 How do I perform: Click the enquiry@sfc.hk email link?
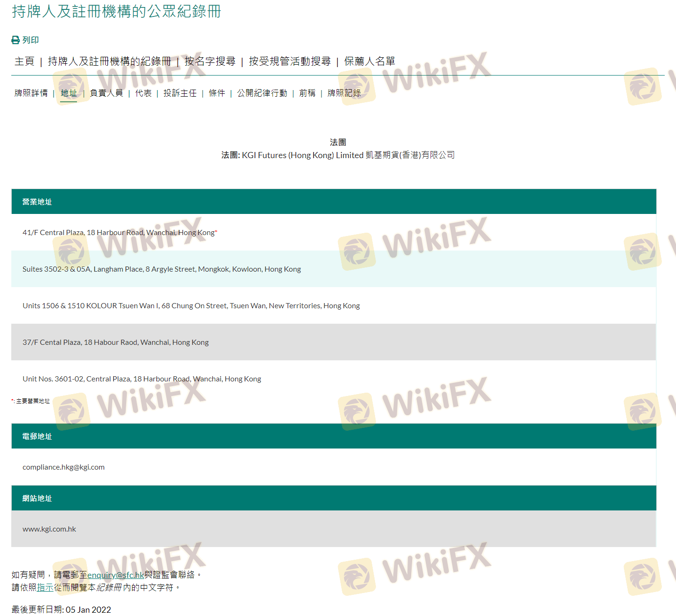pos(115,575)
